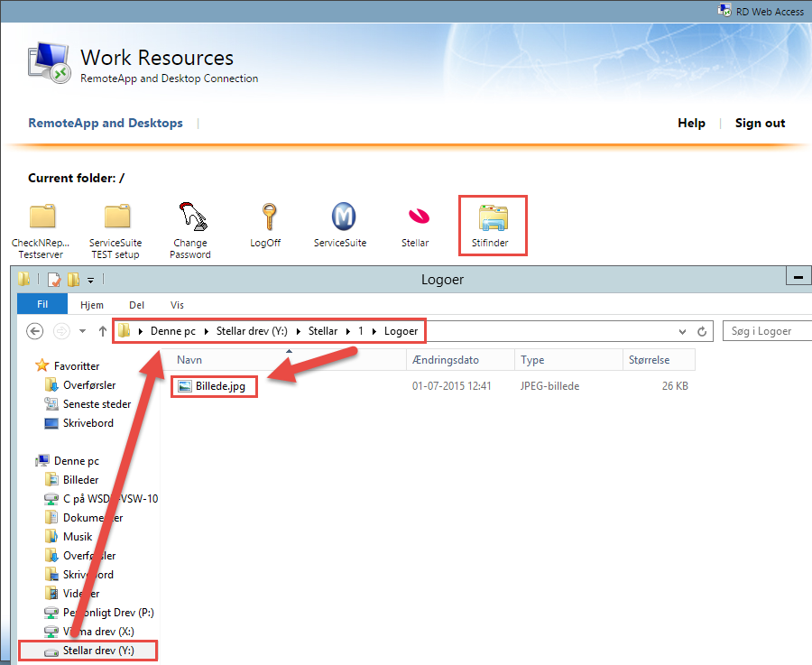Image resolution: width=812 pixels, height=665 pixels.
Task: Launch the LogOff key icon
Action: [268, 217]
